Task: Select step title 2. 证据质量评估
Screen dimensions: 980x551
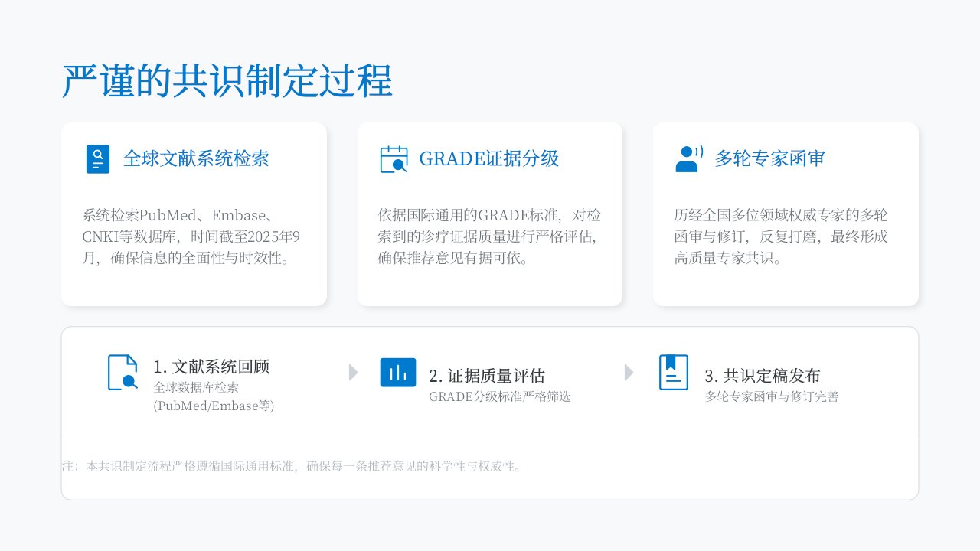Action: tap(487, 376)
